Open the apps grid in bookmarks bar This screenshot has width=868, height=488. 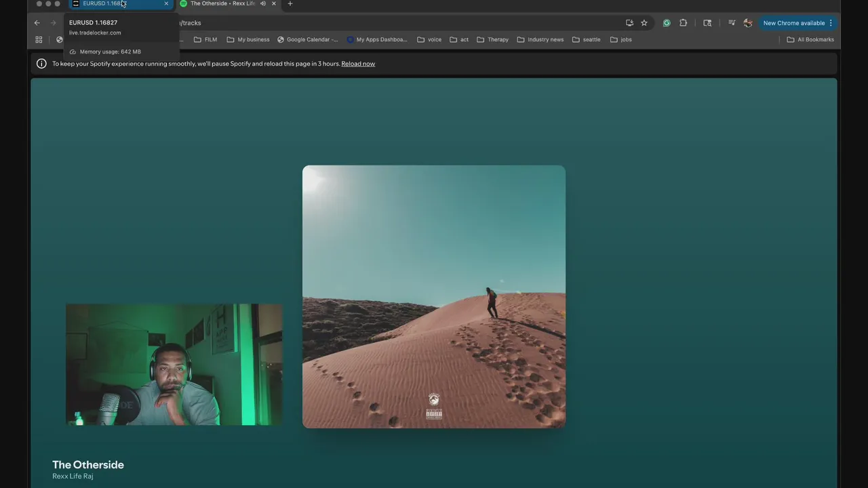pyautogui.click(x=39, y=39)
